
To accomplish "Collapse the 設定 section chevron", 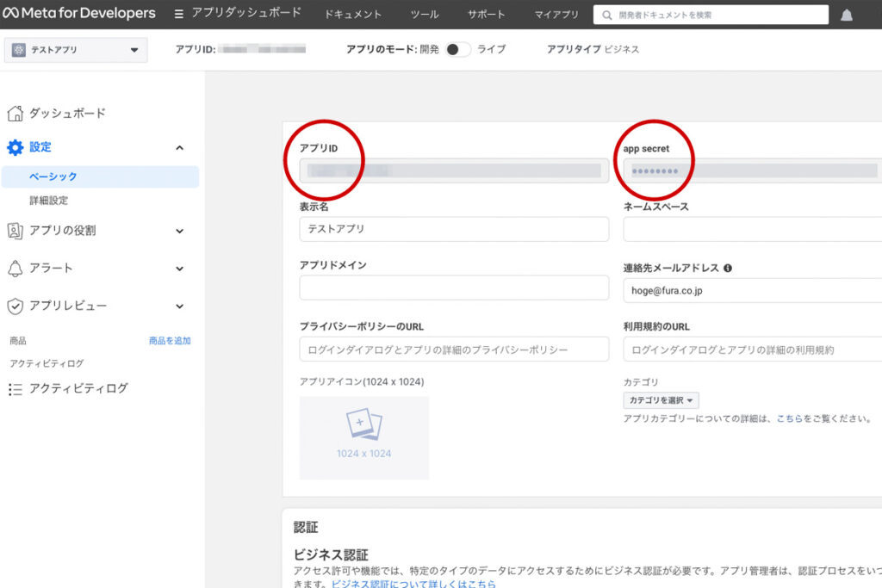I will (x=179, y=148).
